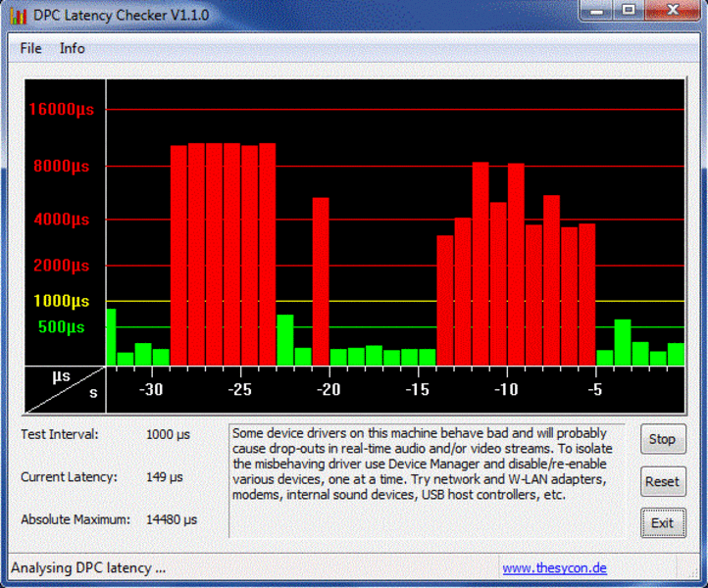
Task: Click the -5 time axis label
Action: click(x=595, y=389)
